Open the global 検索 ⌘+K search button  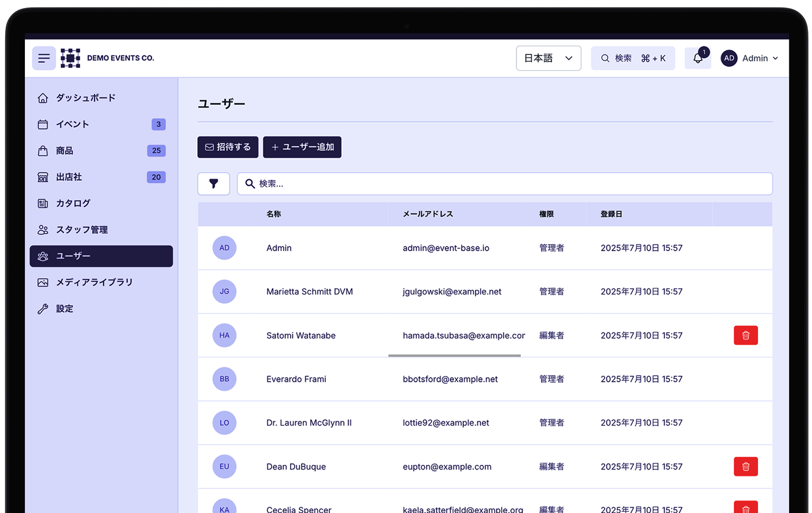click(x=633, y=58)
